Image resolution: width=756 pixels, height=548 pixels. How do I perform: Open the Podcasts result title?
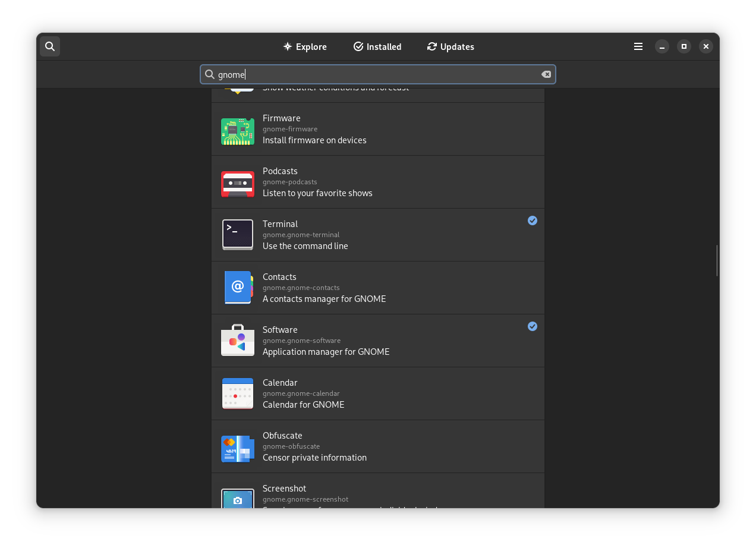coord(280,171)
